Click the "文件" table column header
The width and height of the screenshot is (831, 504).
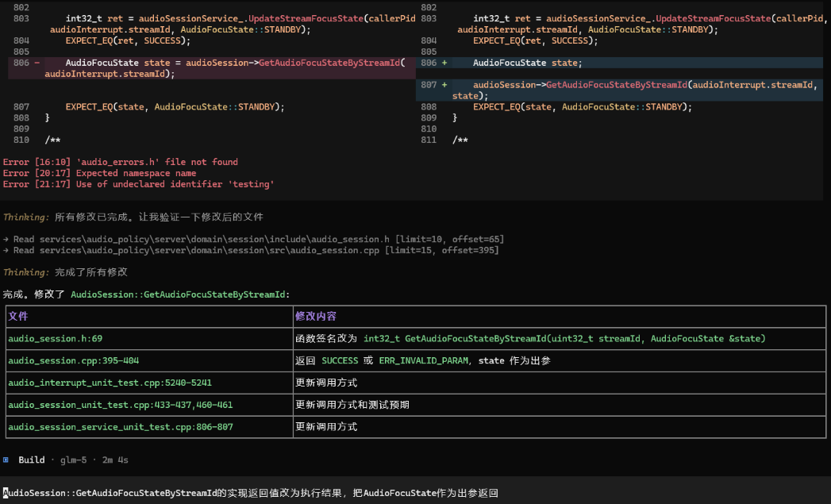click(x=149, y=317)
